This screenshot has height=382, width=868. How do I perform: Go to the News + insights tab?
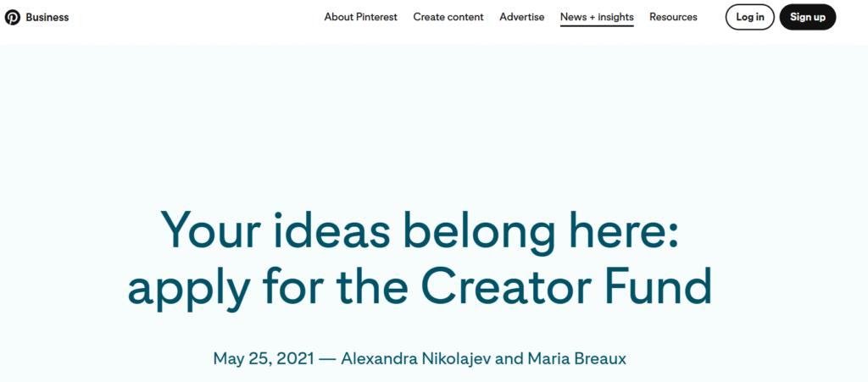click(597, 17)
